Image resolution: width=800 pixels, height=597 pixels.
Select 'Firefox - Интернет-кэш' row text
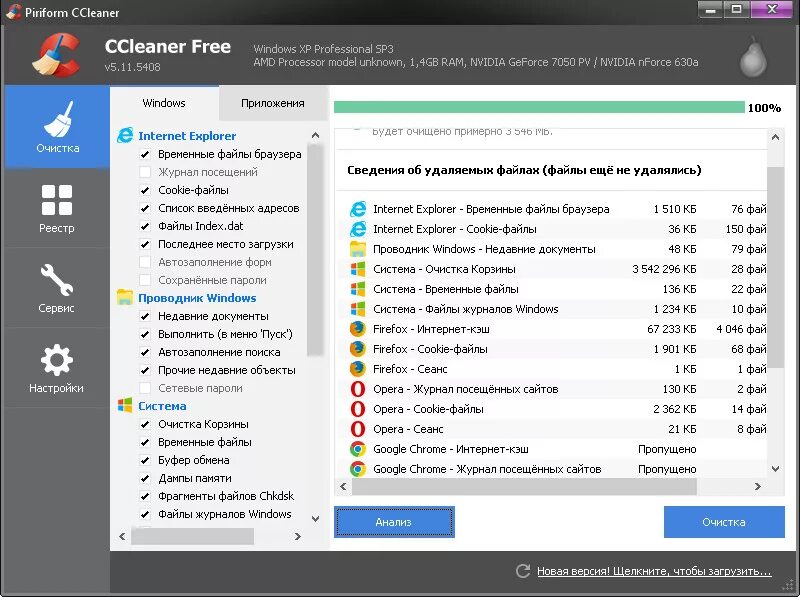click(431, 329)
